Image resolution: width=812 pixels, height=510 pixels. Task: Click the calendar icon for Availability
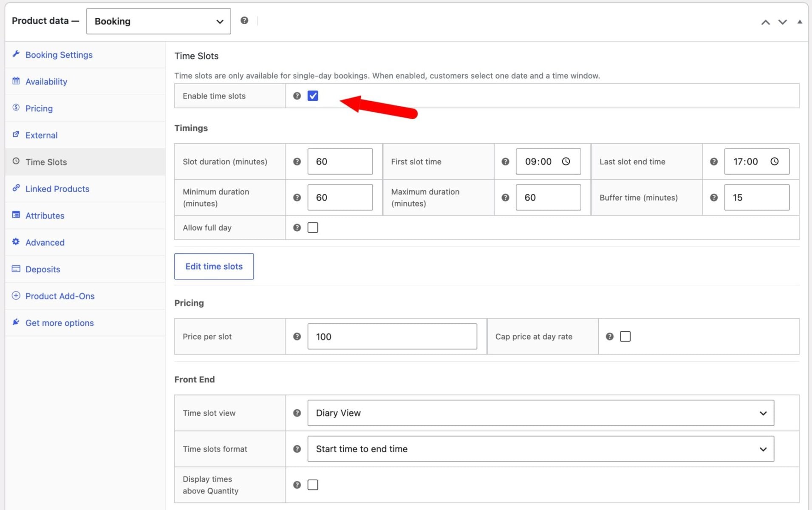click(16, 81)
